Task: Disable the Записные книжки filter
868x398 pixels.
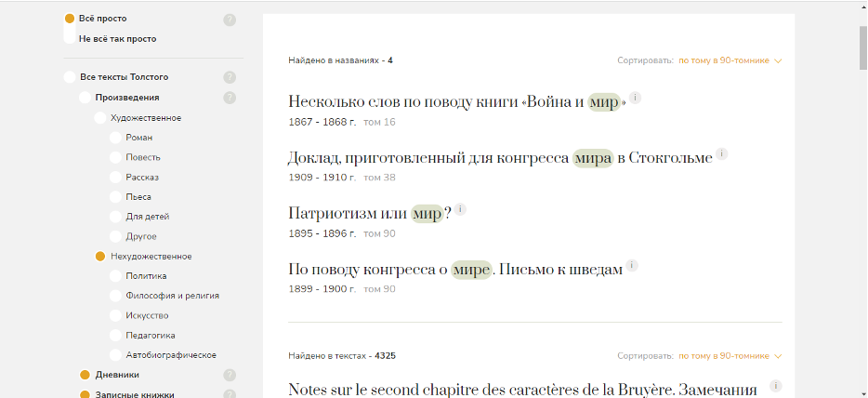Action: (85, 394)
